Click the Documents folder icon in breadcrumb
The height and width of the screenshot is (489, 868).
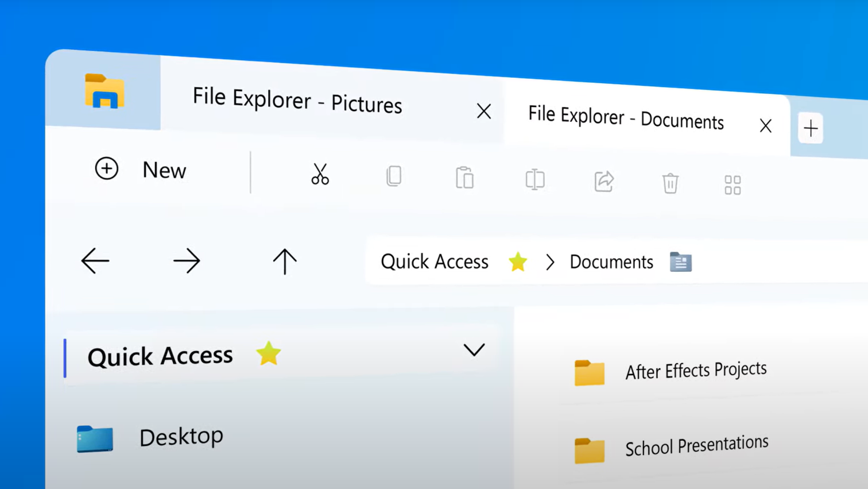680,262
